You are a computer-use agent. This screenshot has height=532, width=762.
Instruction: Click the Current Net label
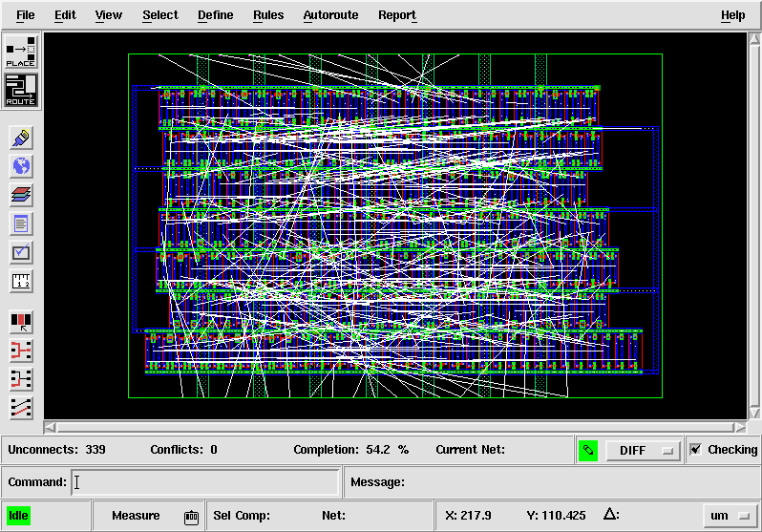(470, 449)
